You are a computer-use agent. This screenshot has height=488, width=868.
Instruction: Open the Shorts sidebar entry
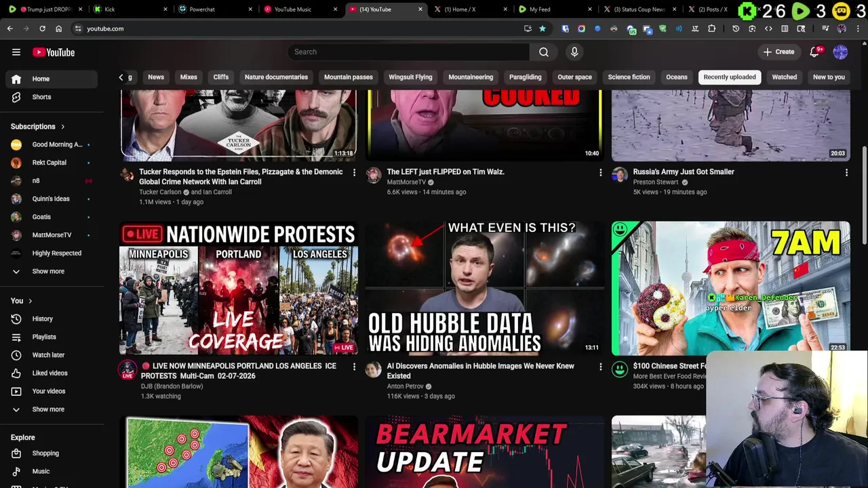[x=52, y=97]
